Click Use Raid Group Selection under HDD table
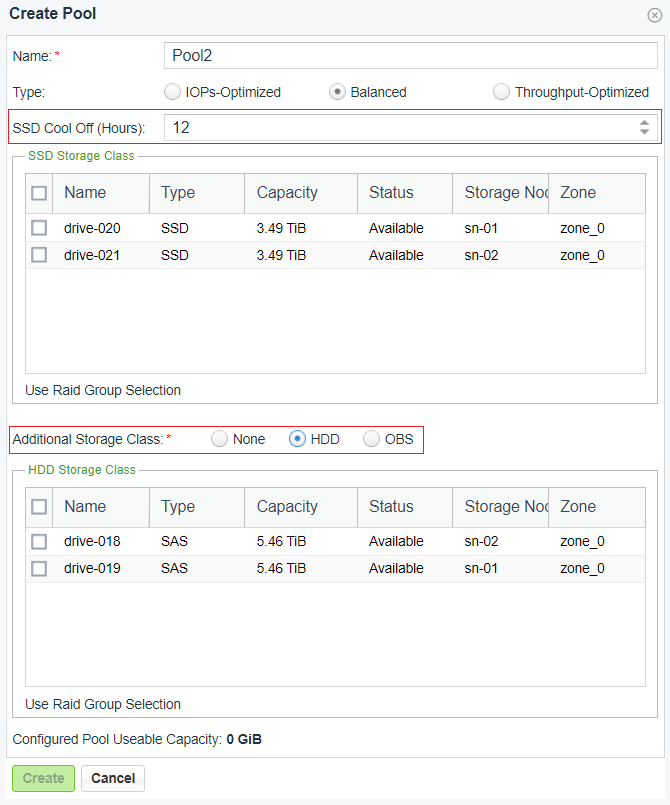The width and height of the screenshot is (670, 805). (x=103, y=704)
